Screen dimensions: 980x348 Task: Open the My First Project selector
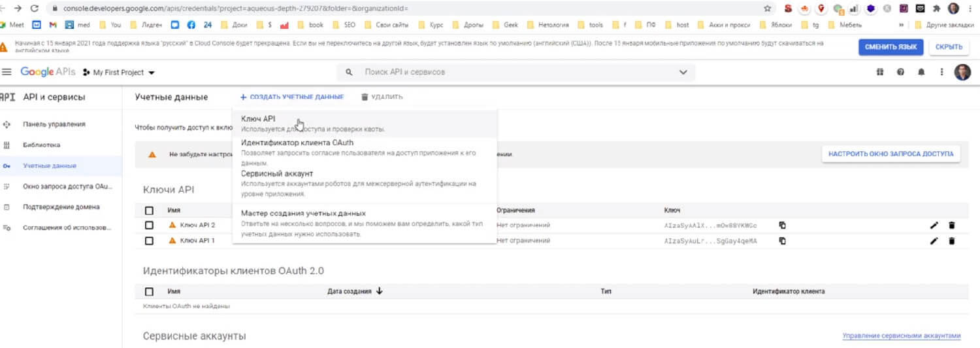119,73
